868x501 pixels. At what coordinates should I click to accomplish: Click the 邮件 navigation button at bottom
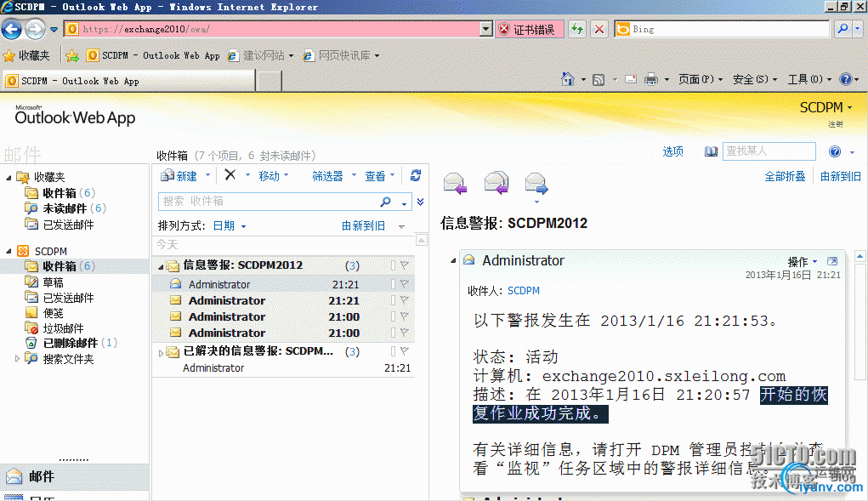coord(75,476)
